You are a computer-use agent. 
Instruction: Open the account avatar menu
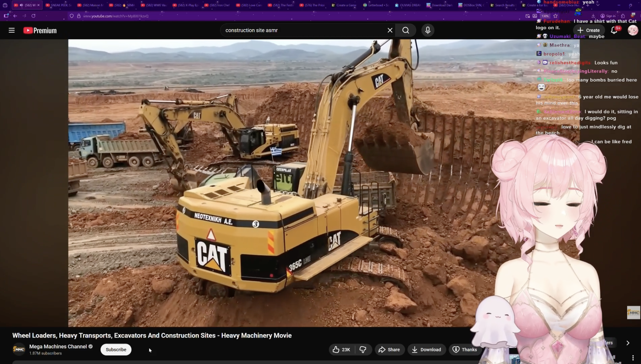pos(633,30)
